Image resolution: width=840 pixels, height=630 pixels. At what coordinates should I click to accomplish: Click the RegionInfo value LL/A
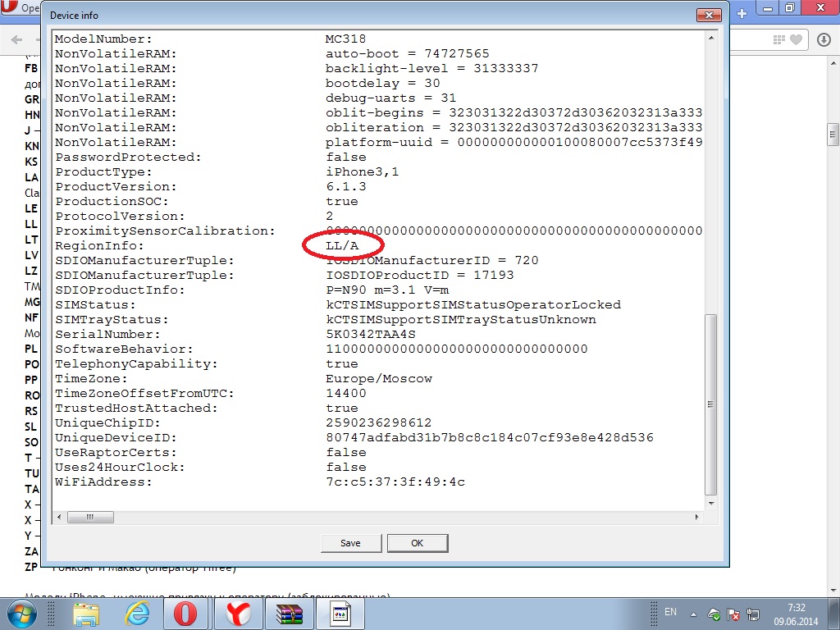coord(342,246)
